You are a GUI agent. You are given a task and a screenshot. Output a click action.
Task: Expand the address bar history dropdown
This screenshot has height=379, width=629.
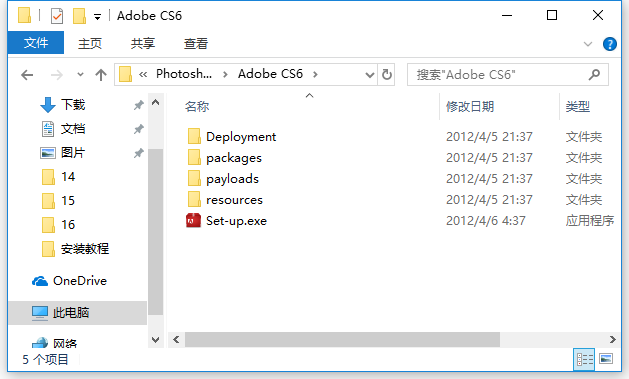[x=369, y=75]
